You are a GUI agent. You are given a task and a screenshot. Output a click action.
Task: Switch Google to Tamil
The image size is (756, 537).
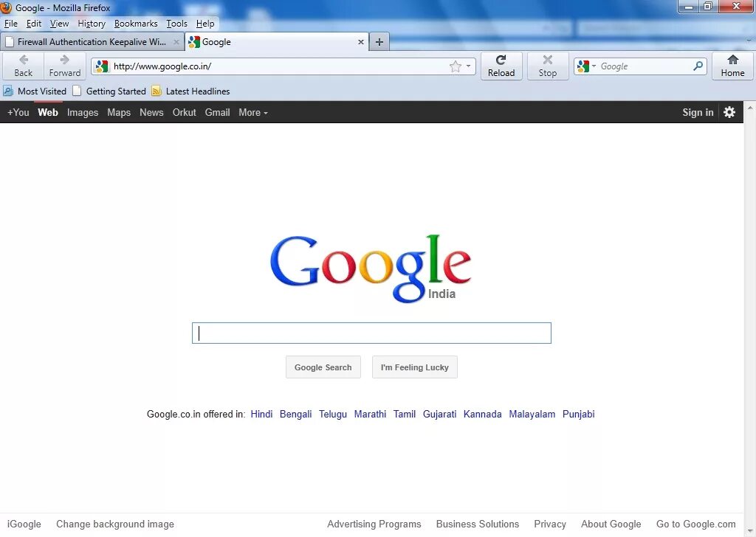404,414
